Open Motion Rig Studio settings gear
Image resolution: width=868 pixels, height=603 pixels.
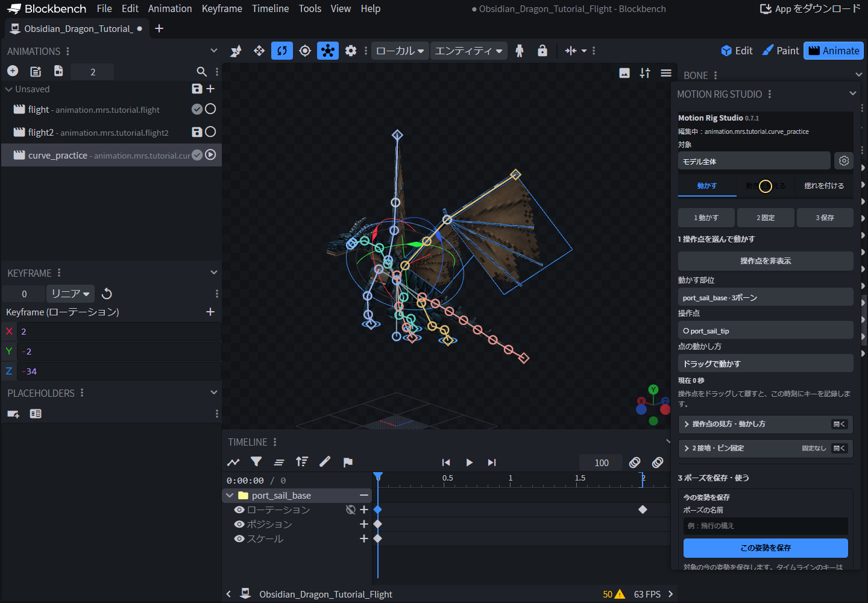pyautogui.click(x=844, y=161)
